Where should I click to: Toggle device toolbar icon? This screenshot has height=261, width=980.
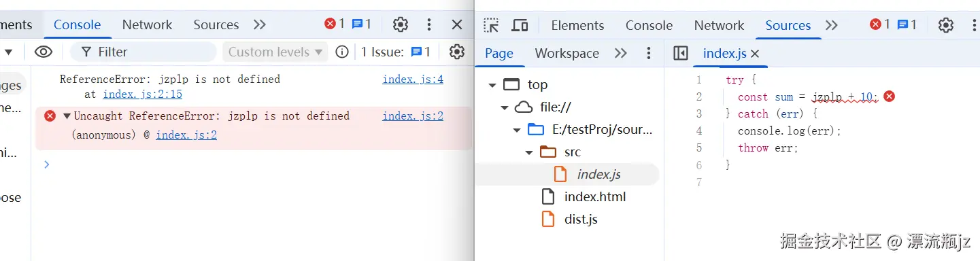coord(520,25)
